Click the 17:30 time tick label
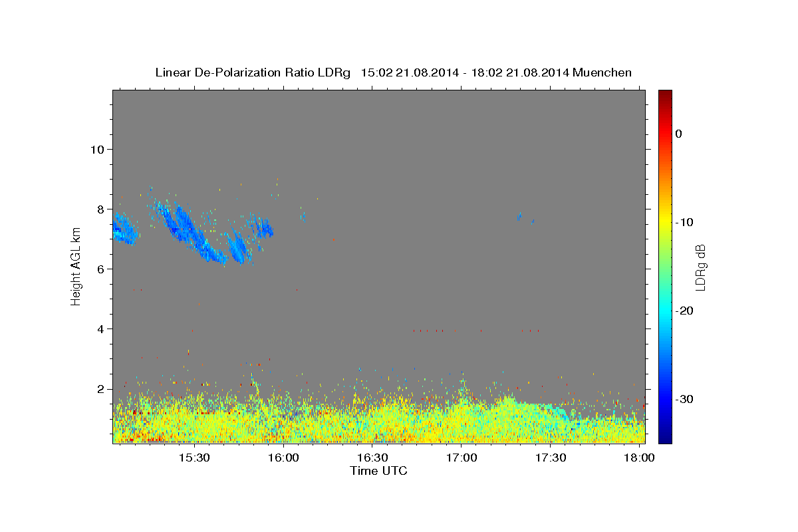Viewport: 798px width, 532px height. point(551,458)
